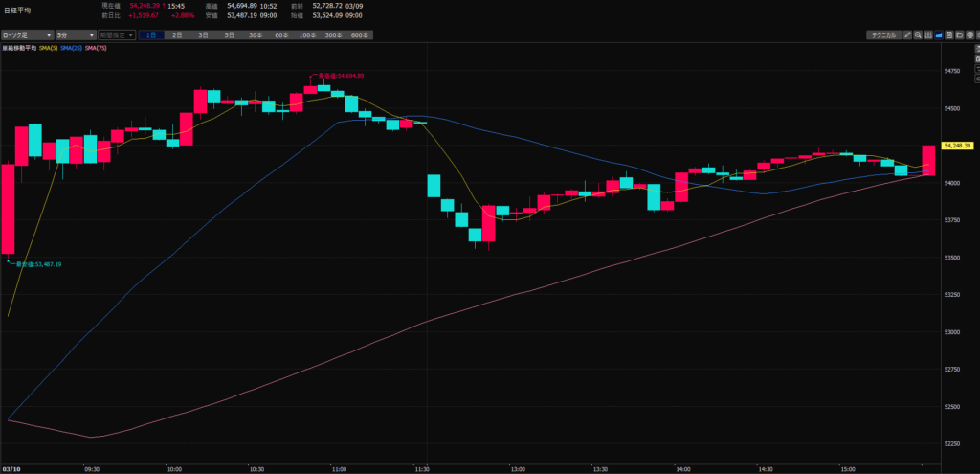This screenshot has height=474, width=980.
Task: Click the folder icon in toolbar
Action: click(960, 35)
